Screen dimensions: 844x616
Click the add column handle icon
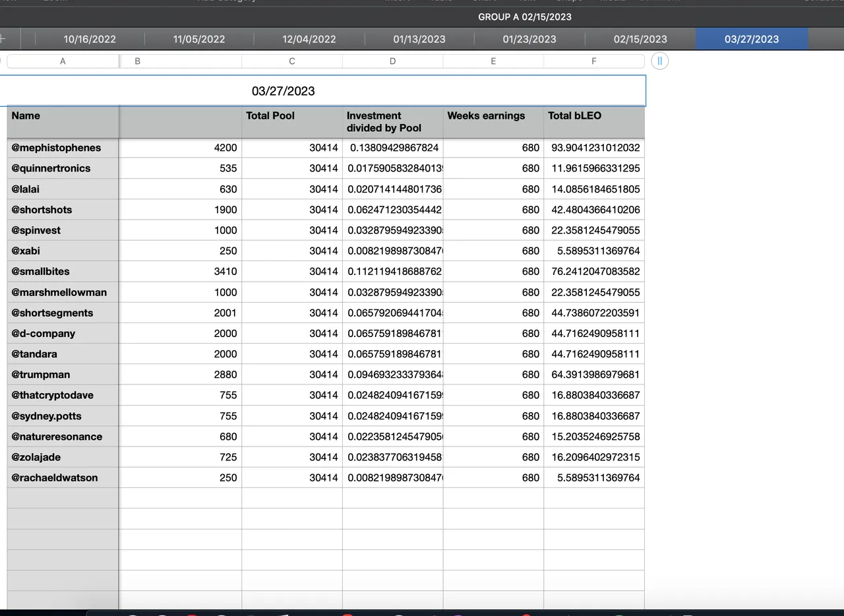pos(659,61)
